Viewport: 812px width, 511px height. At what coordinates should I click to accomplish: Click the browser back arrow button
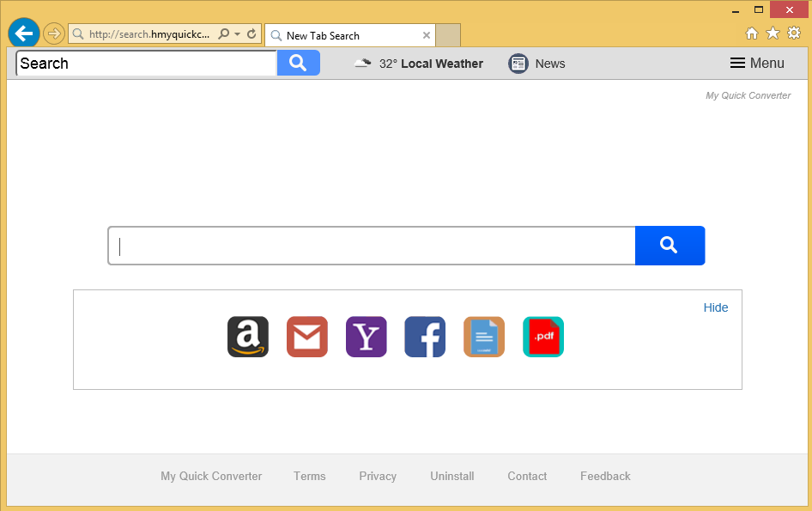click(24, 33)
